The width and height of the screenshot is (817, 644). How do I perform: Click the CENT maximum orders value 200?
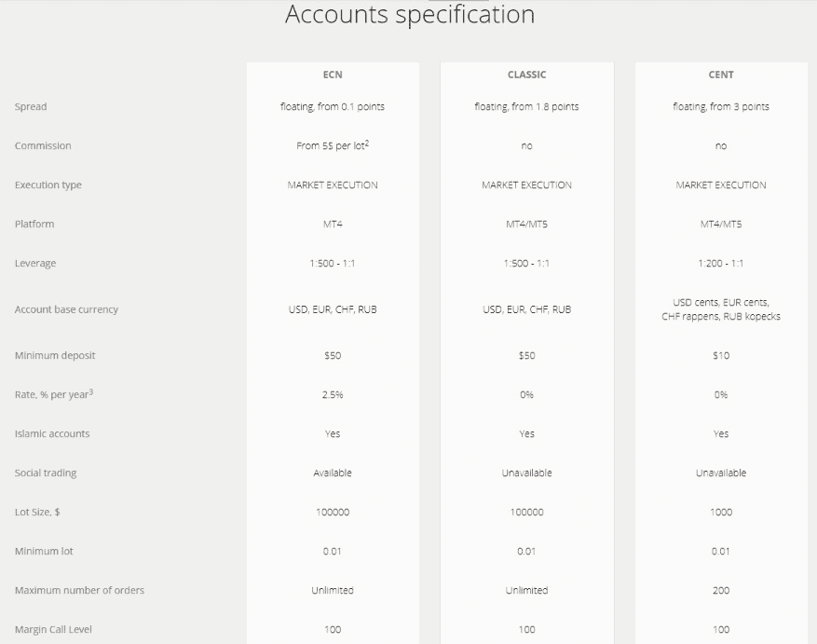point(721,591)
